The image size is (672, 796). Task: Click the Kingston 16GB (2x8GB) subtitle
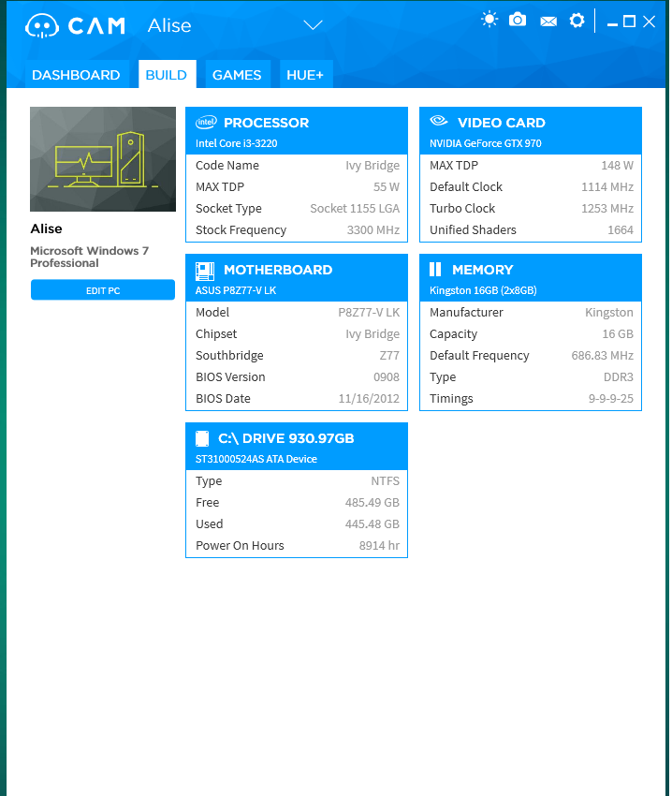pos(483,290)
